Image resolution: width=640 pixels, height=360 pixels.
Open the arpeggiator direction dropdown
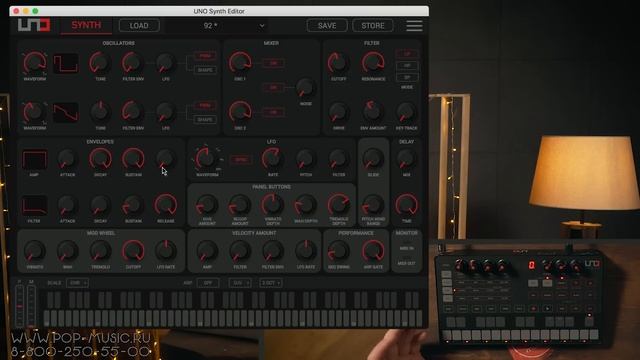tap(240, 283)
